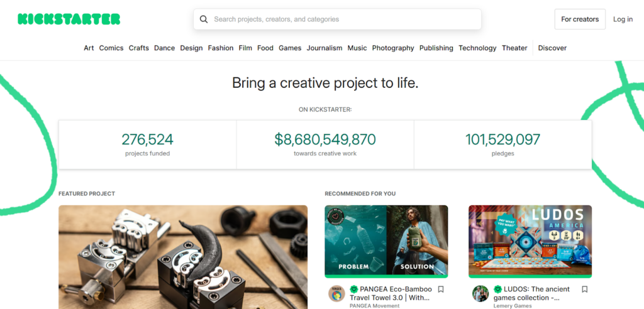
Task: Click the PANGEA Movement creator avatar
Action: tap(336, 293)
